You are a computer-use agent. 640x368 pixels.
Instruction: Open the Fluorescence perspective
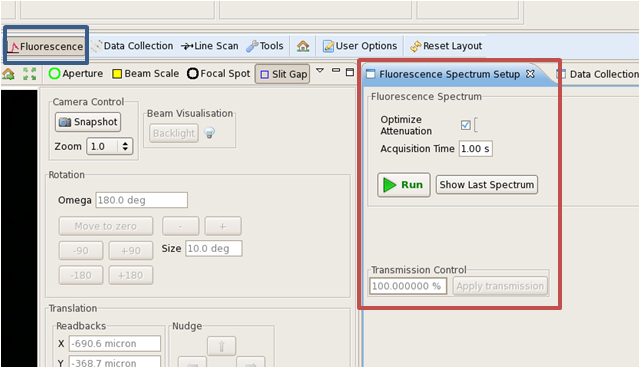point(46,47)
